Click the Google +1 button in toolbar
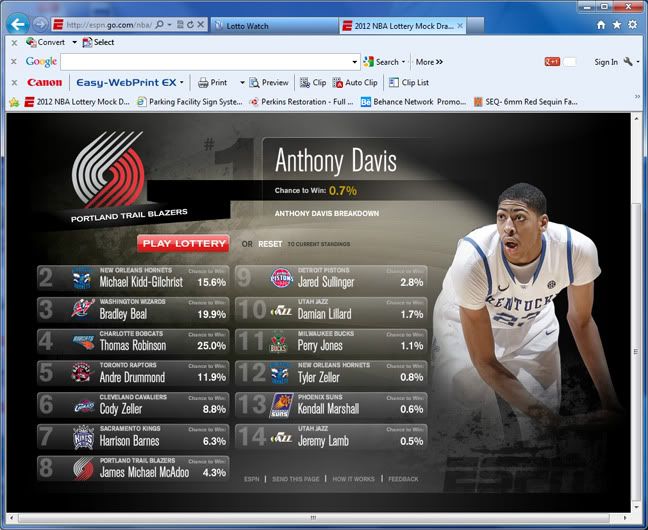Screen dimensions: 648x530 click(x=552, y=62)
